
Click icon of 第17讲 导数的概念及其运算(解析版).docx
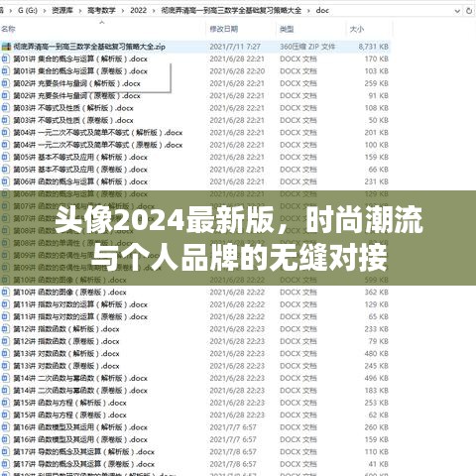point(5,451)
